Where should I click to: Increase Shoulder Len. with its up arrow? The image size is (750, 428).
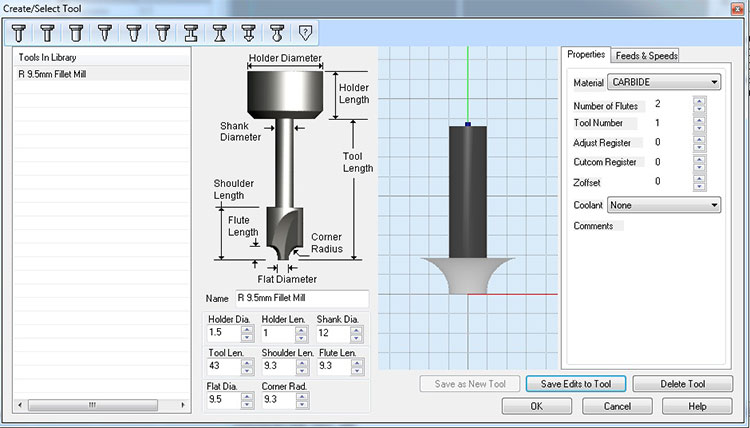click(301, 363)
